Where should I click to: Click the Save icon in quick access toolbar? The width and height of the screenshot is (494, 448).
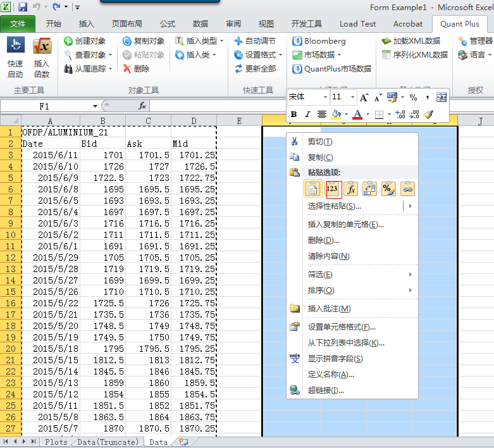point(23,6)
